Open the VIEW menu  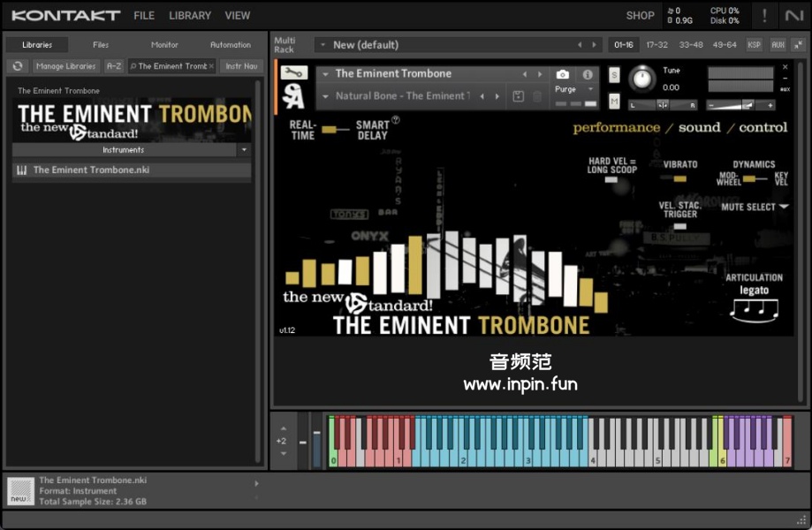click(237, 16)
